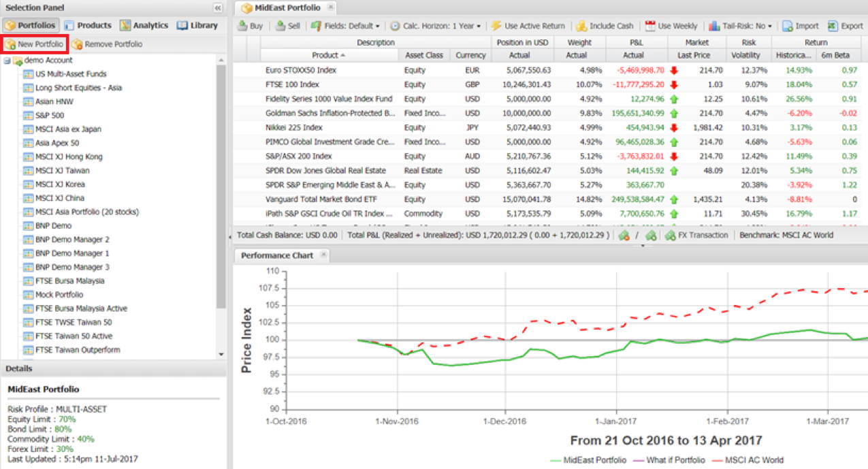This screenshot has height=469, width=868.
Task: Click the Benchmark: MSCI AC World label
Action: tap(786, 235)
